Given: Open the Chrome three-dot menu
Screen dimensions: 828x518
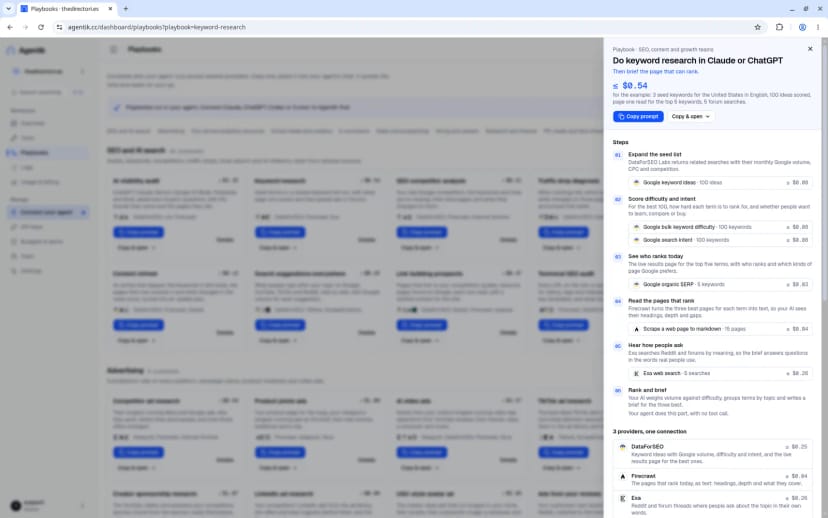Looking at the screenshot, I should click(x=817, y=27).
